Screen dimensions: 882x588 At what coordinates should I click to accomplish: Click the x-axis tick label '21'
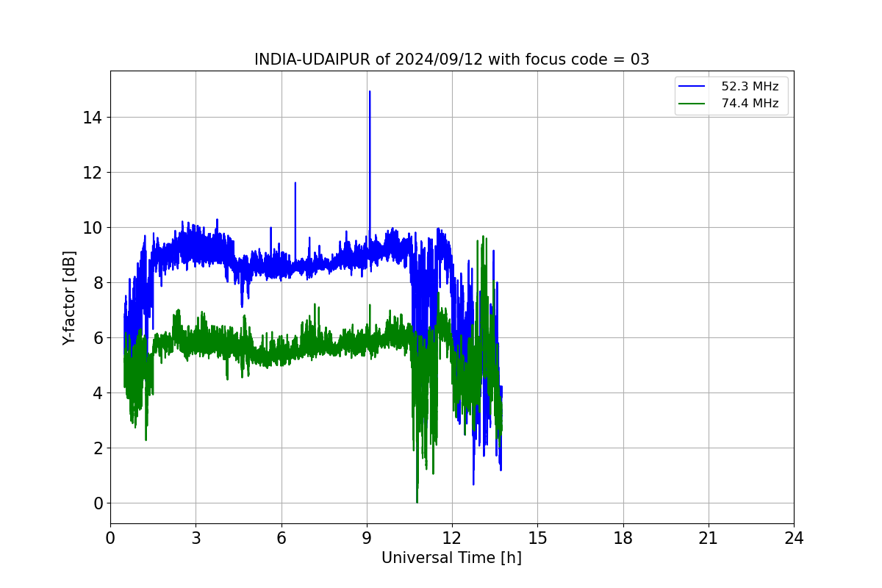click(x=709, y=538)
